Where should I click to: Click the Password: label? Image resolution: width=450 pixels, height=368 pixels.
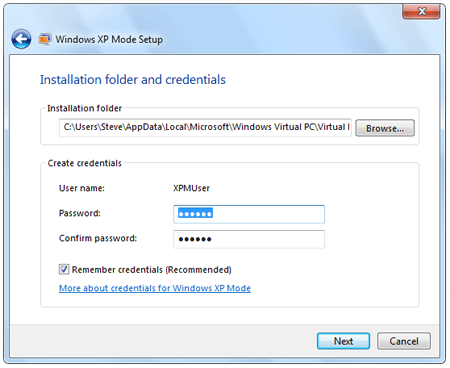80,213
